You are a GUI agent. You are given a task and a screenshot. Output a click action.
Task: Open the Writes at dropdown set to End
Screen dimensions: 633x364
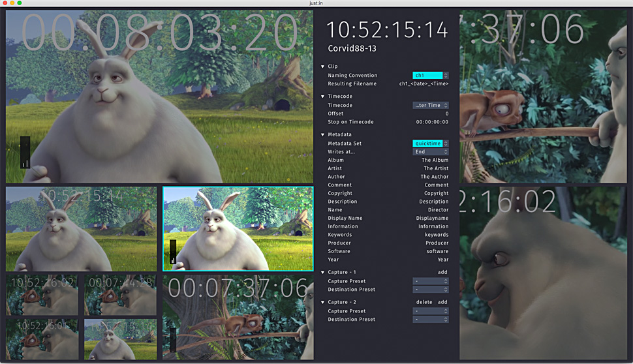(430, 152)
